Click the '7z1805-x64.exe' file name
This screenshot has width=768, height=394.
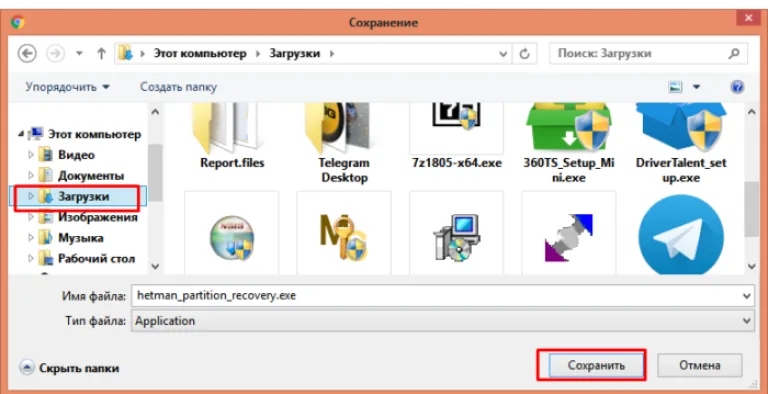[456, 163]
